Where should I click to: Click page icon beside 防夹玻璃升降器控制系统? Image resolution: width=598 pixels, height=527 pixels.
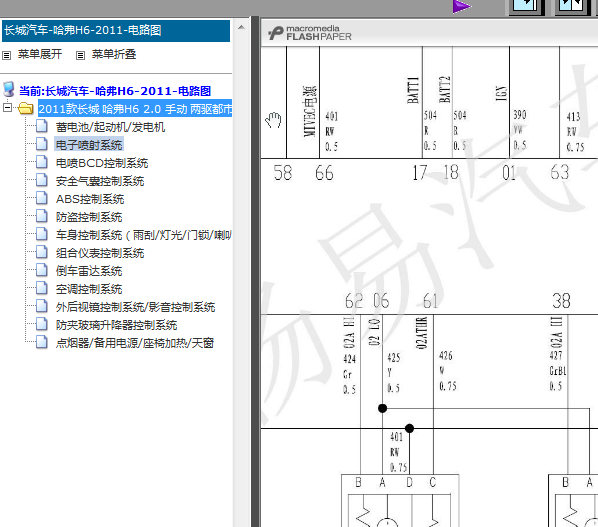pyautogui.click(x=42, y=324)
